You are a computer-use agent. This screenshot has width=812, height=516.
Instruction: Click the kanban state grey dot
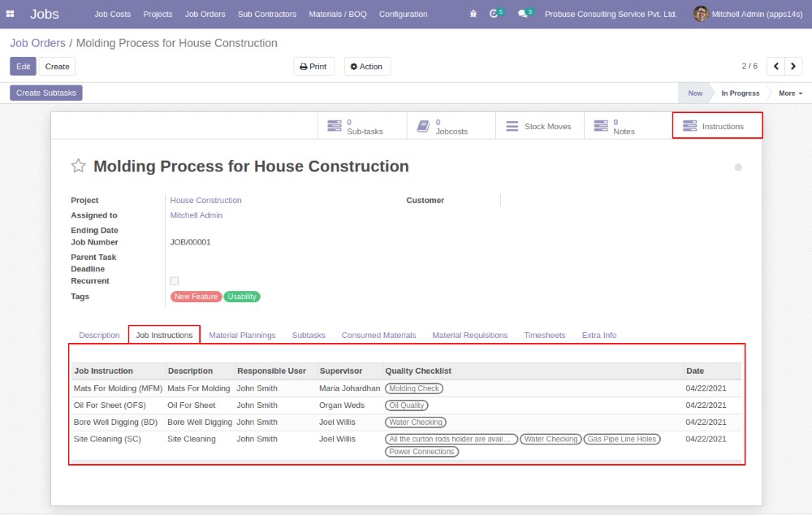pos(738,167)
